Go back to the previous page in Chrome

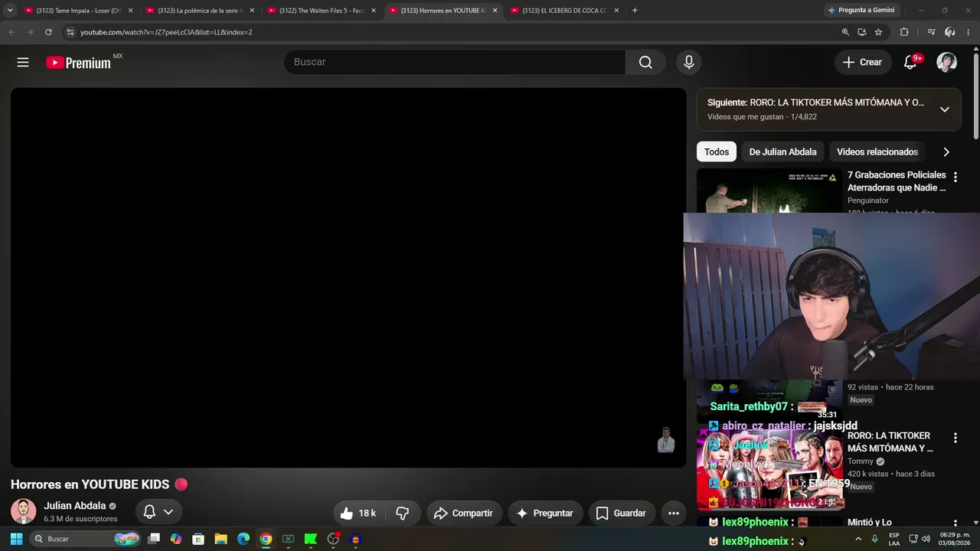tap(11, 32)
